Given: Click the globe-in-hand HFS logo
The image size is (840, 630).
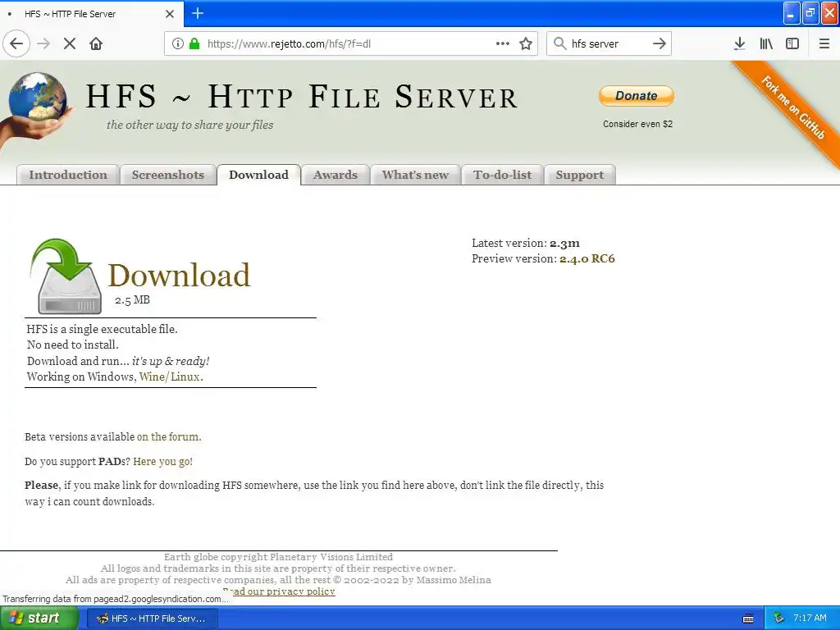Looking at the screenshot, I should click(x=35, y=110).
